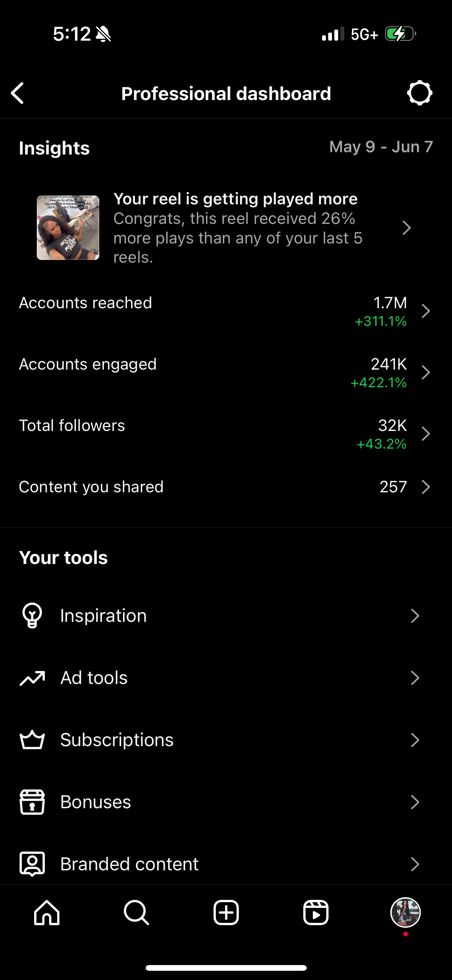Expand Accounts reached chevron
The height and width of the screenshot is (980, 452).
426,311
